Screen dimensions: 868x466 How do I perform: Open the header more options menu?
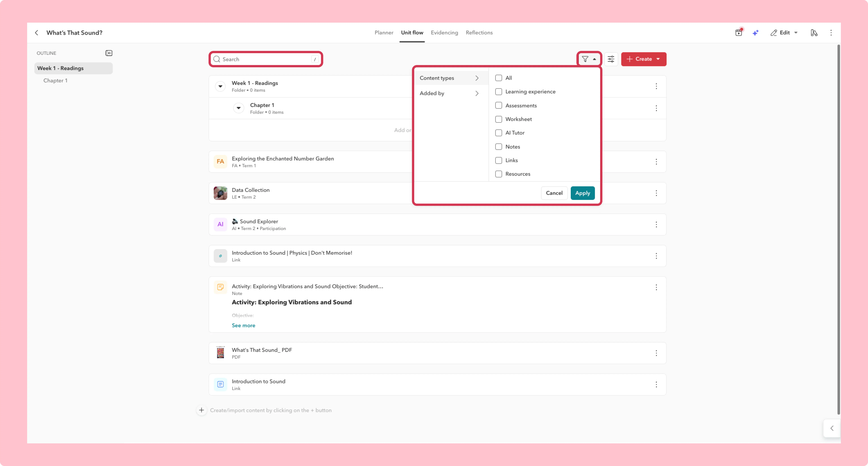coord(831,33)
